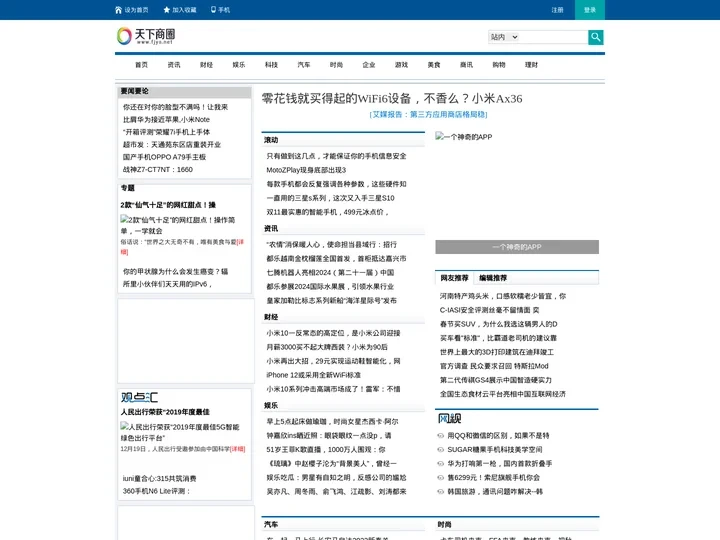
Task: Click the gray 一个神奇的APP caption bar
Action: coord(517,247)
